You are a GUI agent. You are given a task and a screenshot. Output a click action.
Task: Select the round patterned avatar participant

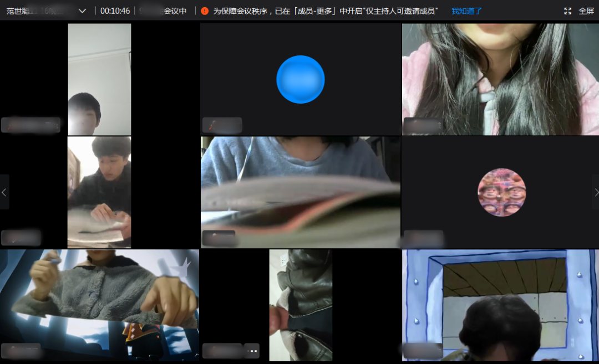tap(501, 192)
